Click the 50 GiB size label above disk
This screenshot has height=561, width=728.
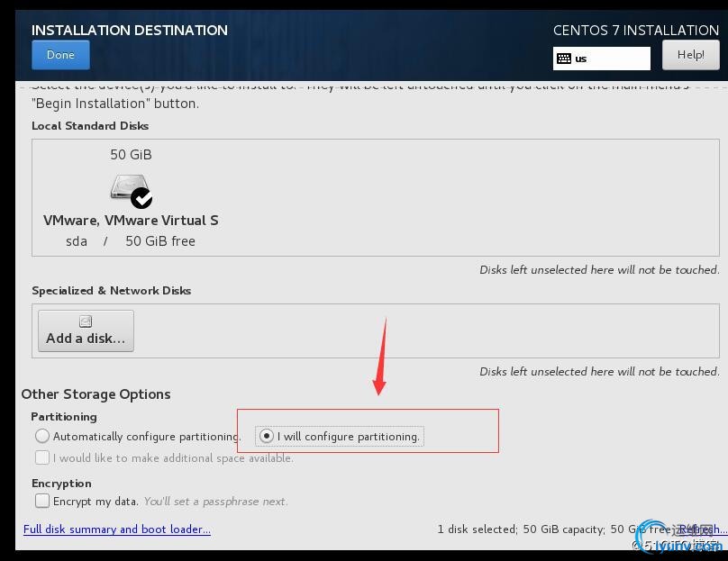(x=131, y=155)
